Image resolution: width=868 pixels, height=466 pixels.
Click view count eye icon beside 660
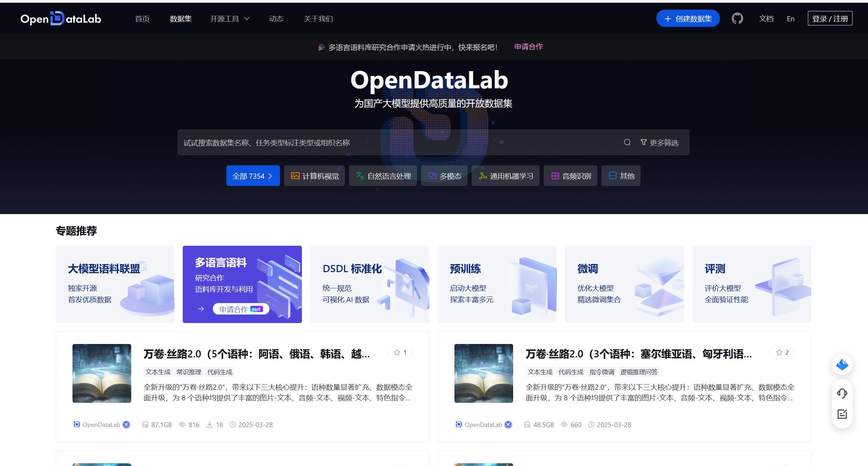tap(564, 425)
